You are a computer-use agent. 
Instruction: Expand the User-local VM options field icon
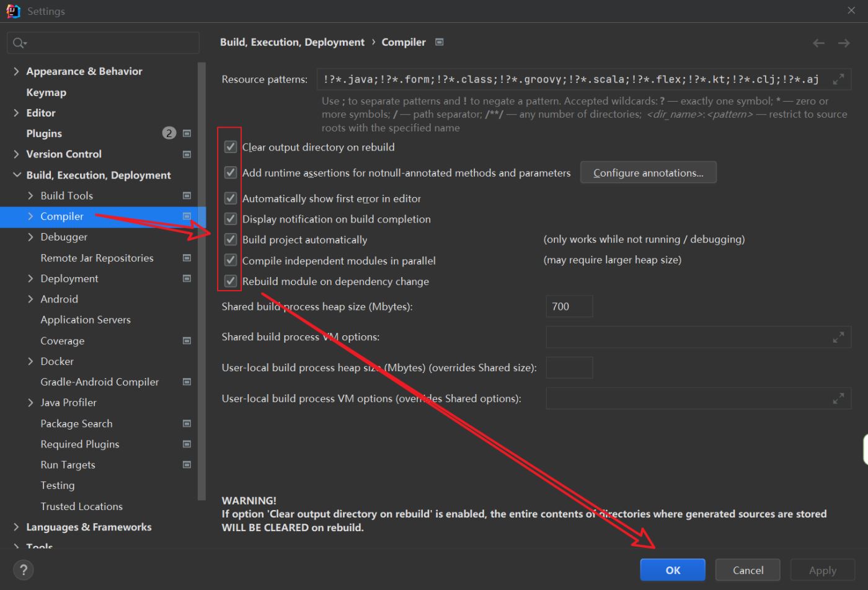pyautogui.click(x=838, y=398)
